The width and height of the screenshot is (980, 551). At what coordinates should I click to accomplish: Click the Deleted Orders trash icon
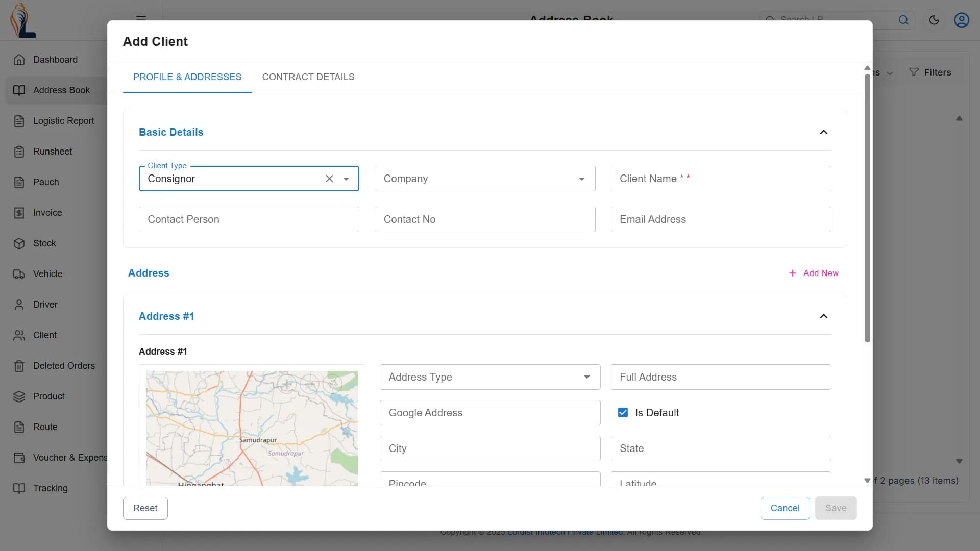point(19,366)
